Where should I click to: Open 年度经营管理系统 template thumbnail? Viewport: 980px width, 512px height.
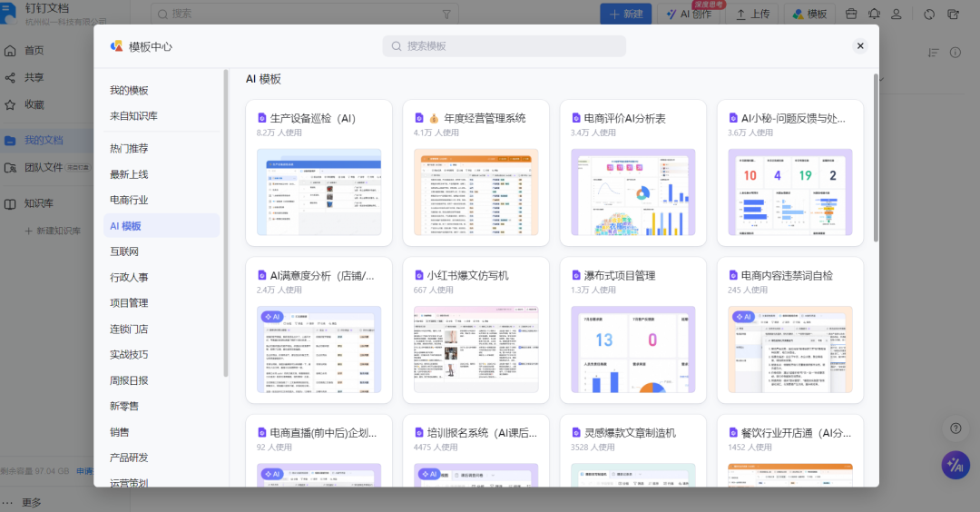476,192
